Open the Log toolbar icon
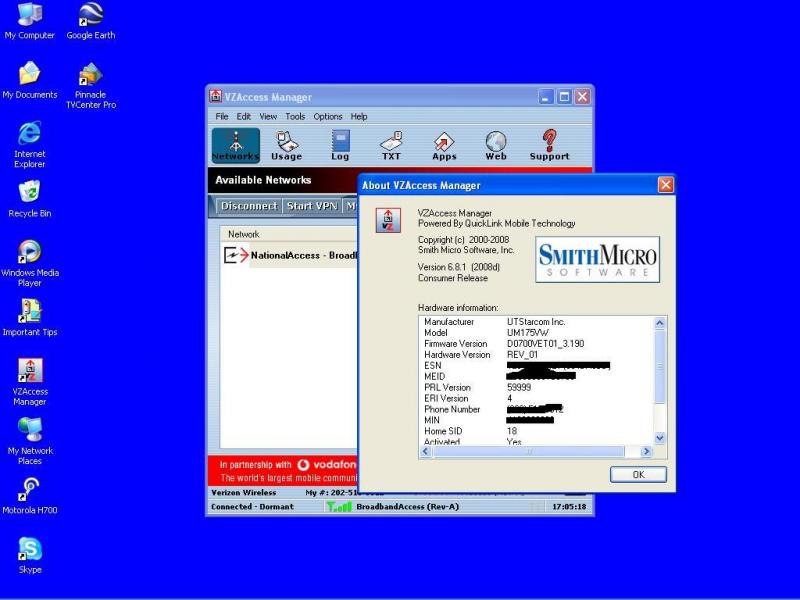The width and height of the screenshot is (800, 600). 340,145
